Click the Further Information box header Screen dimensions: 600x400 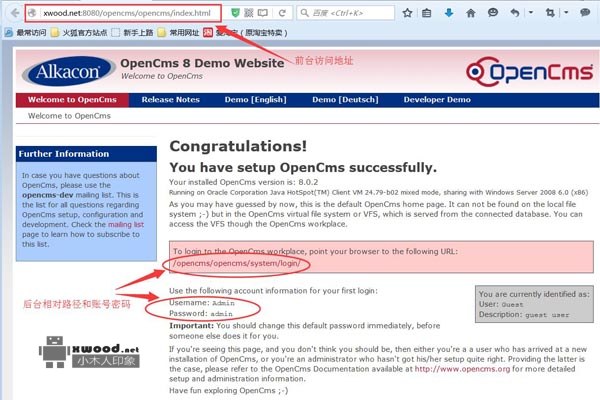click(86, 154)
